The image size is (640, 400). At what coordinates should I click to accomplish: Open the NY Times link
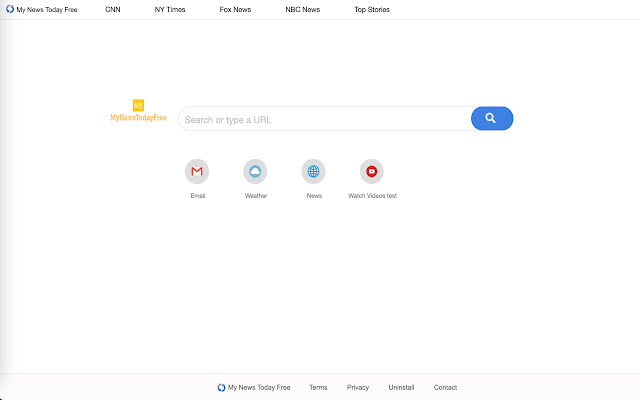pyautogui.click(x=170, y=9)
